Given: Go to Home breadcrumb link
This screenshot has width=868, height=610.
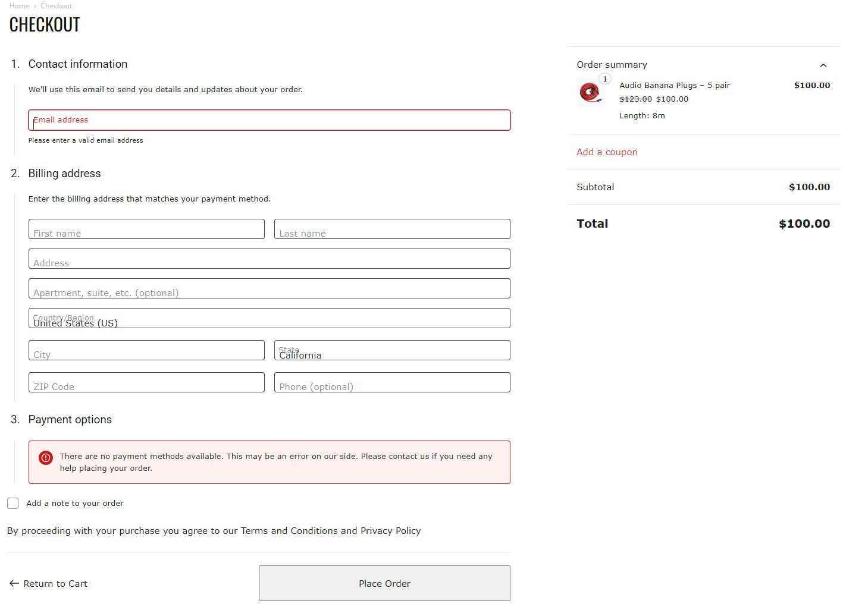Looking at the screenshot, I should [x=19, y=5].
